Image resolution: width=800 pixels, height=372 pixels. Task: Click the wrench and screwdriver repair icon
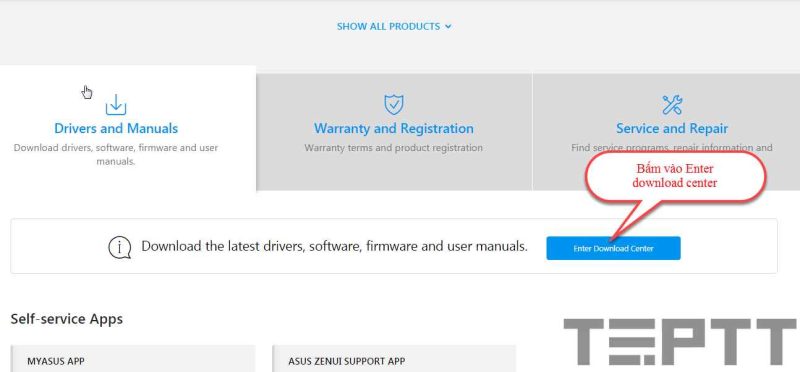click(672, 105)
